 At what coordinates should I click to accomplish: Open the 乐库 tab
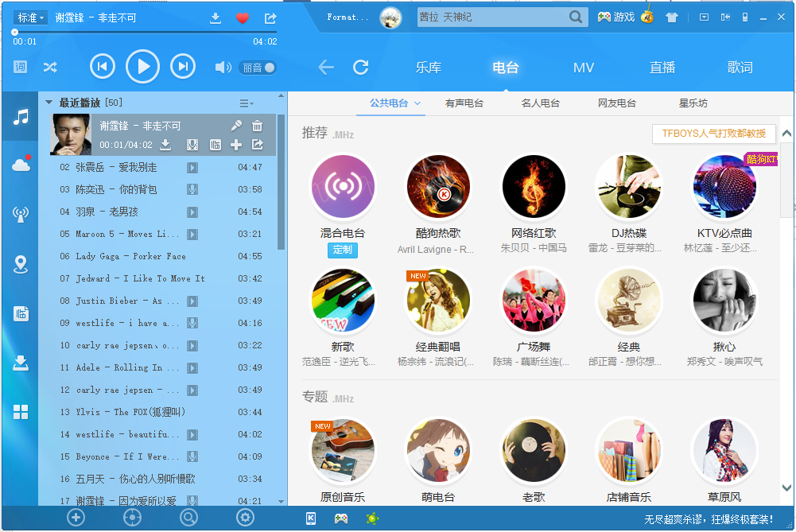429,68
